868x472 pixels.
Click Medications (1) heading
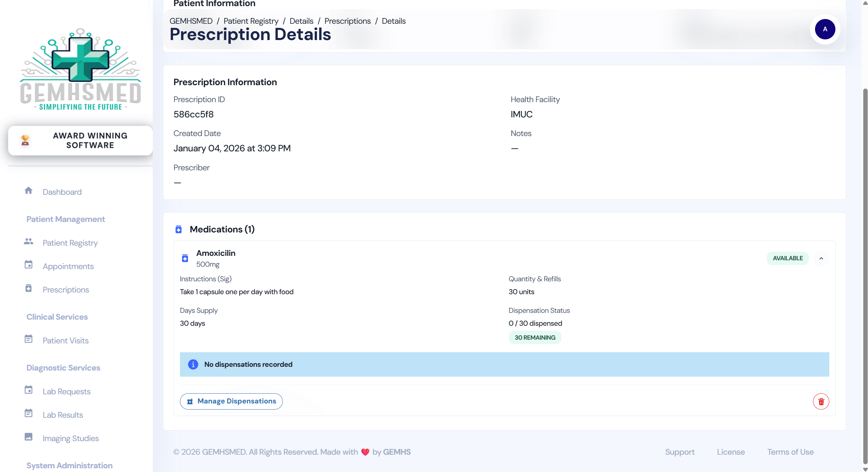pos(222,229)
